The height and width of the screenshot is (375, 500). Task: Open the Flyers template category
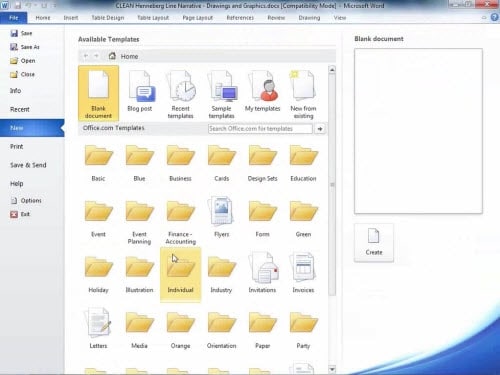[221, 218]
